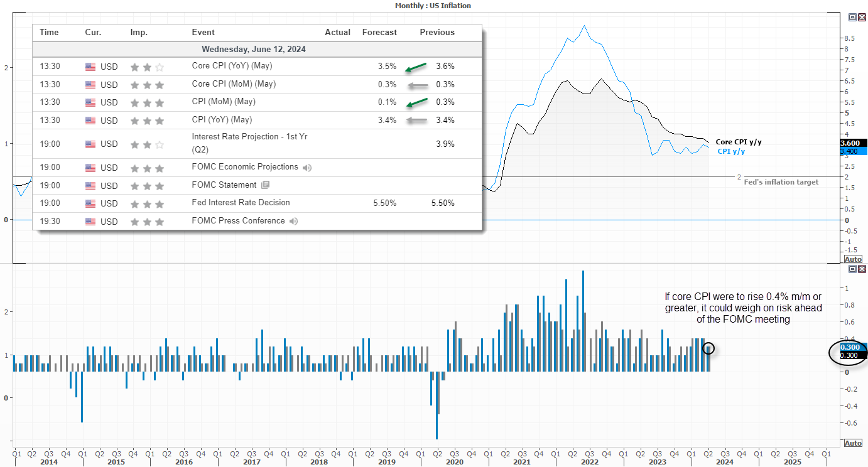
Task: Click the US flag in Interest Rate Projection row
Action: [90, 144]
